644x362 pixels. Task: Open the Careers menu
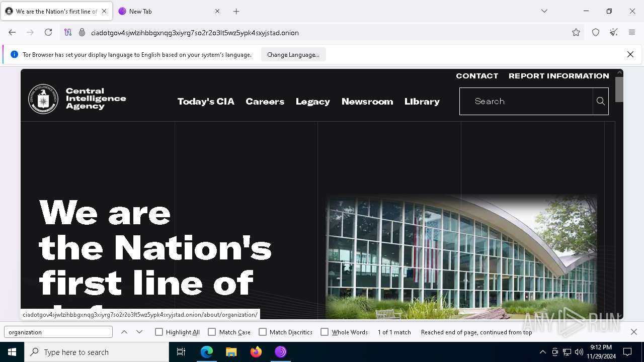265,102
